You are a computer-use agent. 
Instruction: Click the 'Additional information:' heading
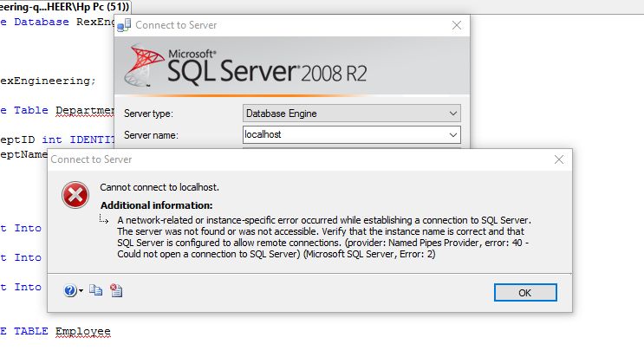pyautogui.click(x=157, y=205)
